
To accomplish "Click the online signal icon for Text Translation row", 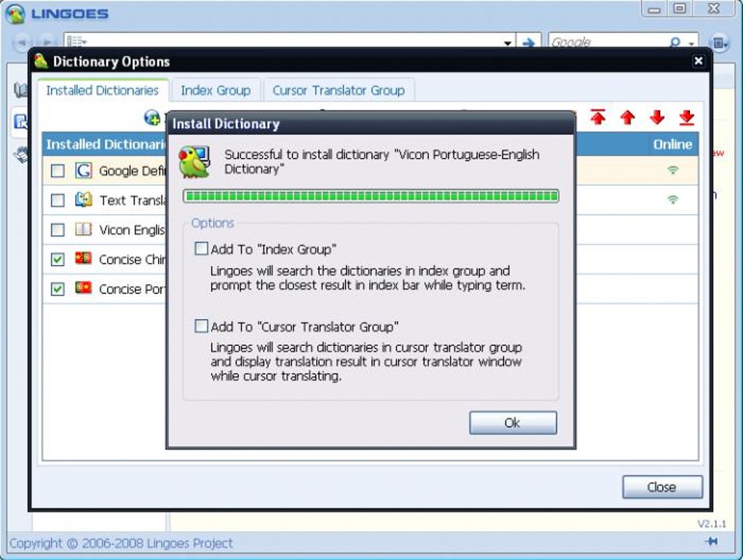I will [673, 200].
